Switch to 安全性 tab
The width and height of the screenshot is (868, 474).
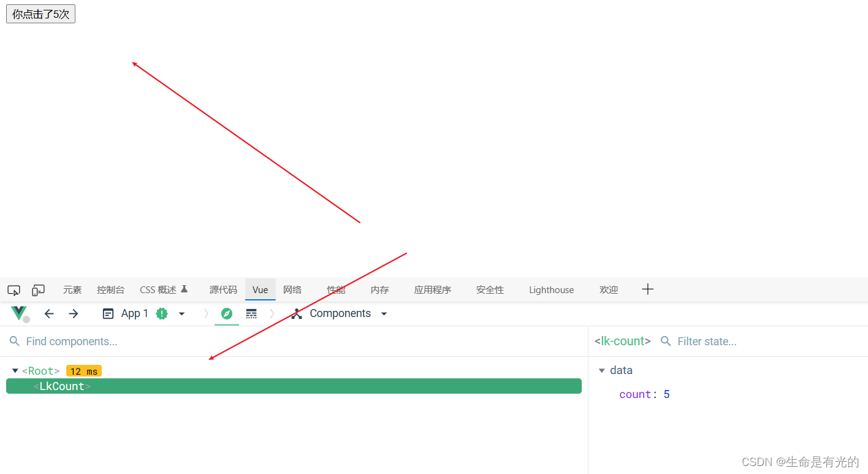[x=490, y=290]
